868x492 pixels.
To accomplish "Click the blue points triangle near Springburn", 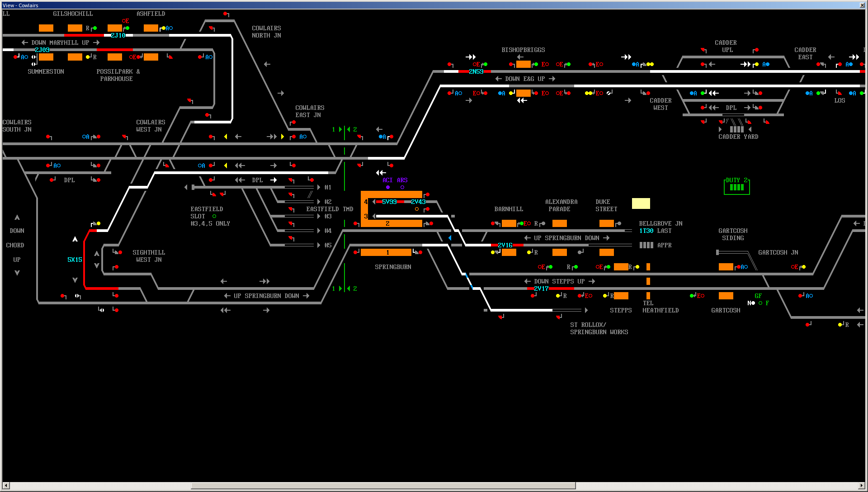I will pos(450,238).
